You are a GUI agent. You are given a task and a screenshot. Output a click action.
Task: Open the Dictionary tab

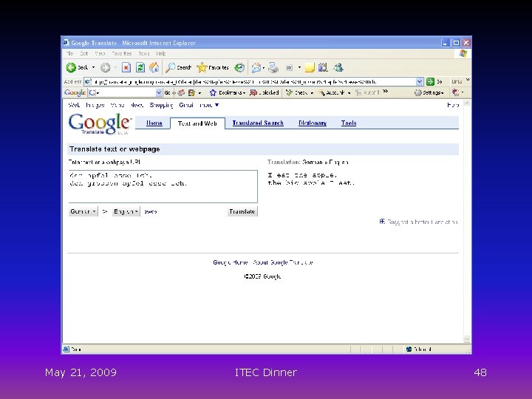point(313,123)
